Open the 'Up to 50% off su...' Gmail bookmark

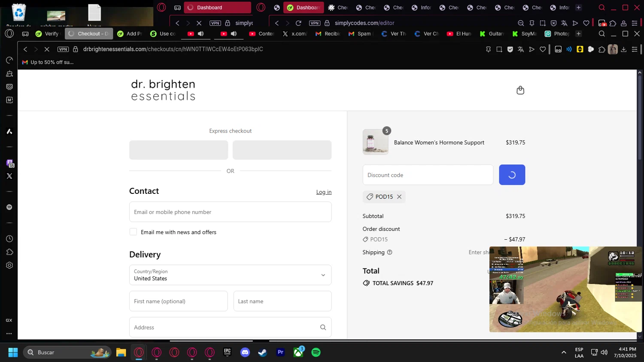click(x=48, y=62)
